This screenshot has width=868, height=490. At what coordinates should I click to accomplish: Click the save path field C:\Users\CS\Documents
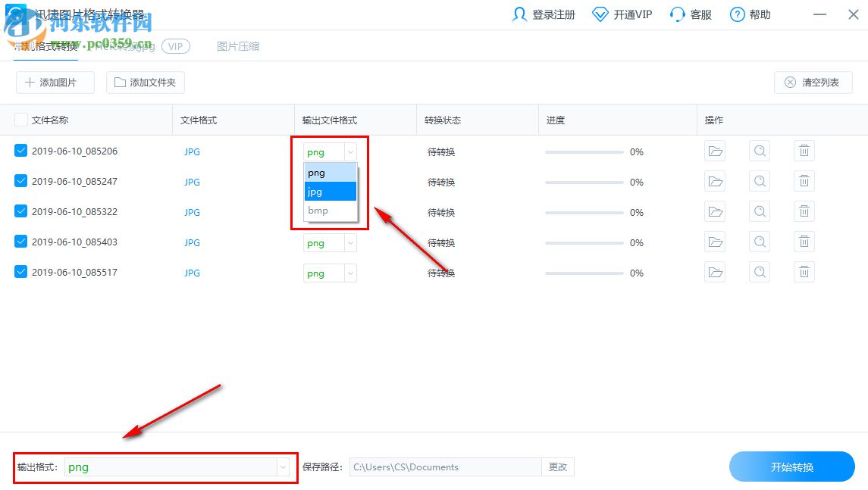pyautogui.click(x=445, y=467)
